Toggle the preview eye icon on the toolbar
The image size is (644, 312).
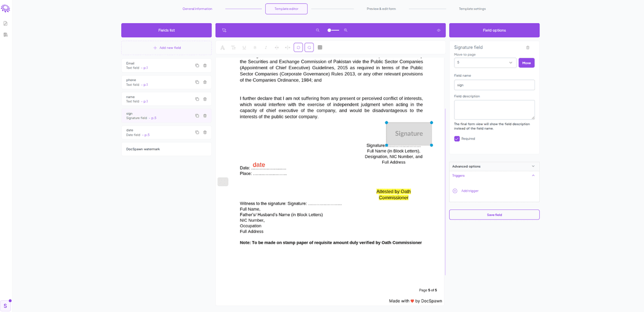pos(439,30)
